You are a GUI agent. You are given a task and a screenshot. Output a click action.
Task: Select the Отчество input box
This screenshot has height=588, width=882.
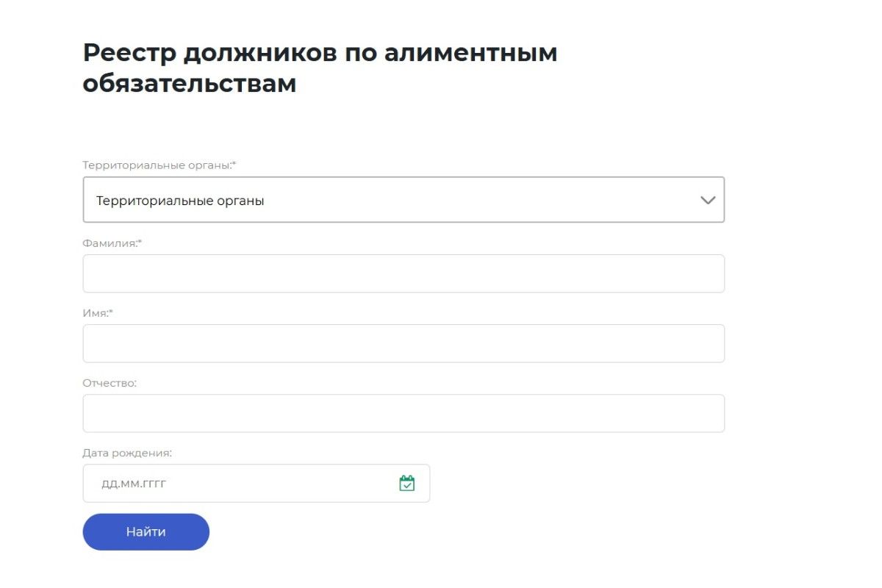click(404, 412)
